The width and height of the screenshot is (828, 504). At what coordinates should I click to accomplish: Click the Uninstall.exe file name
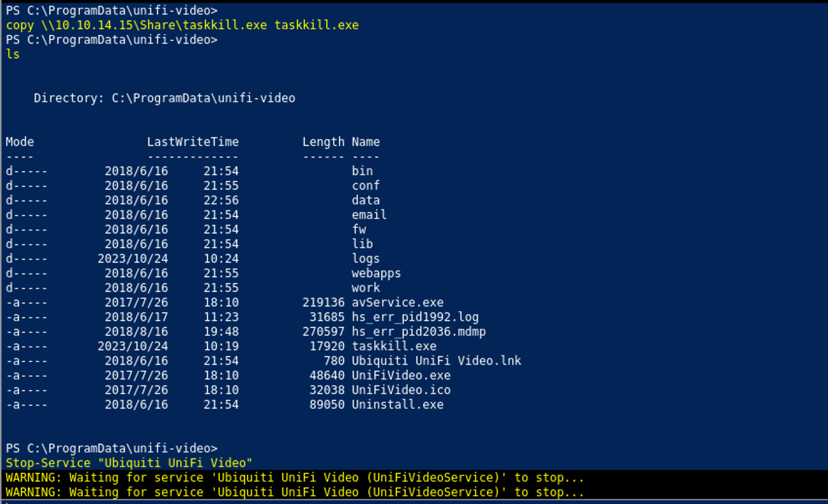click(397, 405)
